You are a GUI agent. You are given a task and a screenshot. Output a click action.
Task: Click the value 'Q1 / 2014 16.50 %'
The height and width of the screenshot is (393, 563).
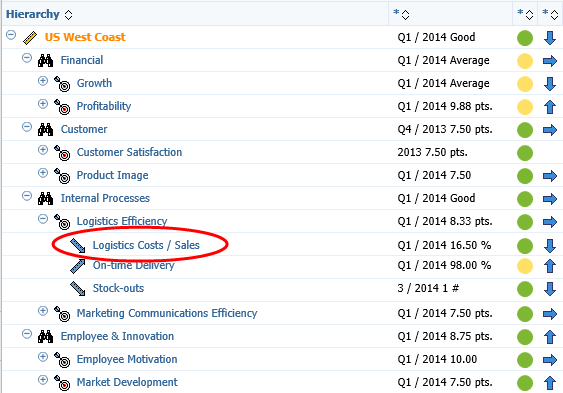tap(444, 245)
